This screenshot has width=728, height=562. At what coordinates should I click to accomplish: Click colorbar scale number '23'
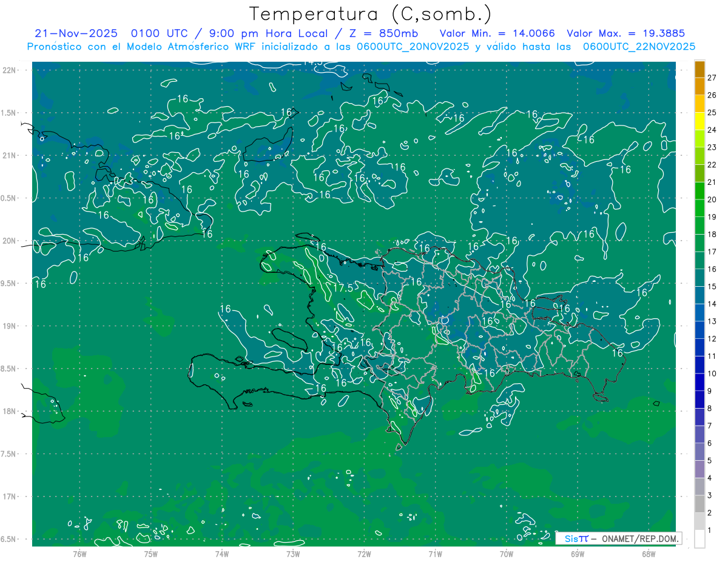712,147
